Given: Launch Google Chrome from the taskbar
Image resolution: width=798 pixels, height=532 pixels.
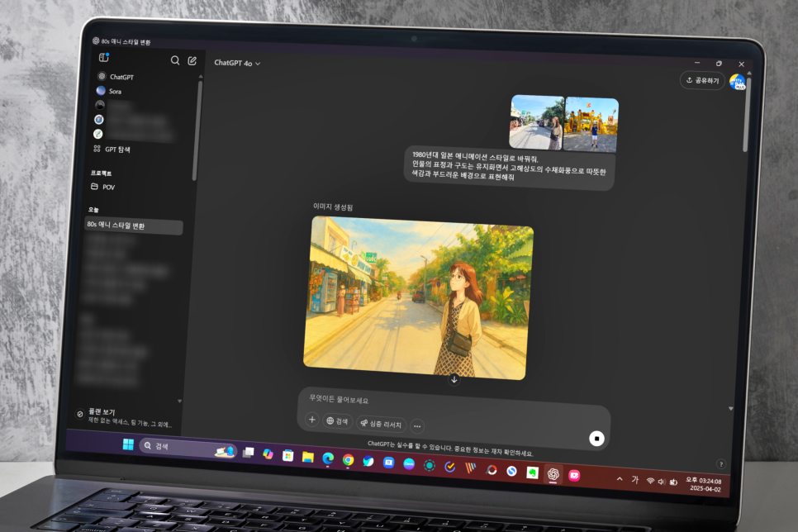Looking at the screenshot, I should pyautogui.click(x=348, y=459).
